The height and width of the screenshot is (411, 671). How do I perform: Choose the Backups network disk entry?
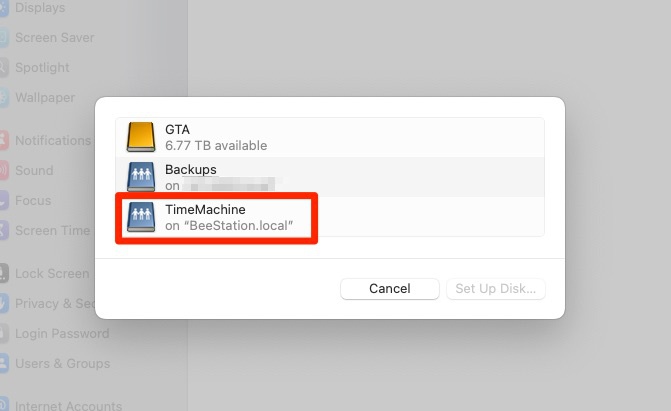[330, 177]
